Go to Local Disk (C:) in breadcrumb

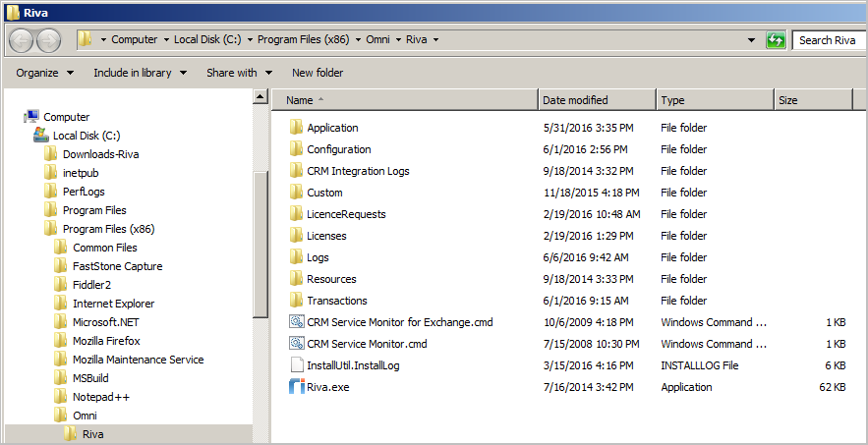pyautogui.click(x=207, y=39)
